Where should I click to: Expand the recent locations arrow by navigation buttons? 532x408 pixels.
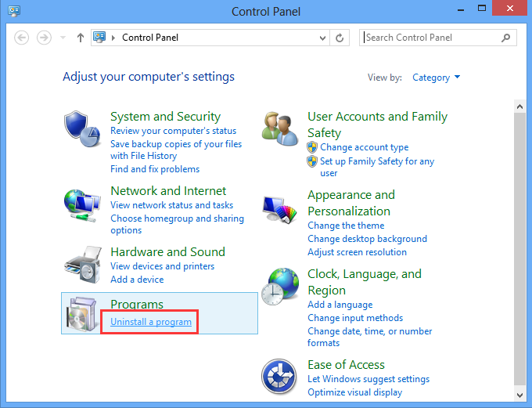point(63,38)
